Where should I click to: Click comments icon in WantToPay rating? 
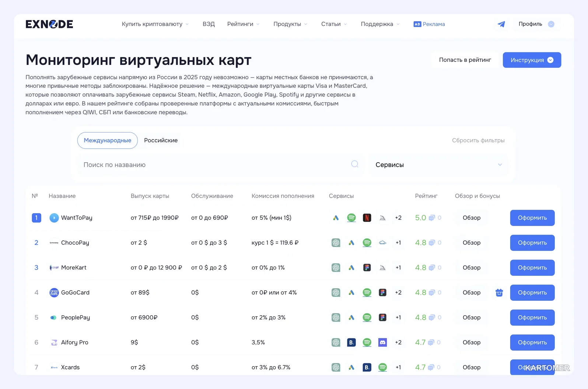pos(432,218)
